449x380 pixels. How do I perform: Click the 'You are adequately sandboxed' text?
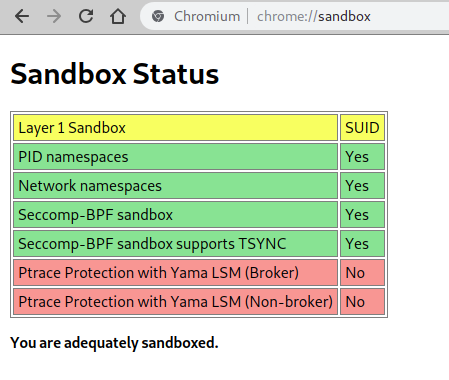(x=114, y=343)
